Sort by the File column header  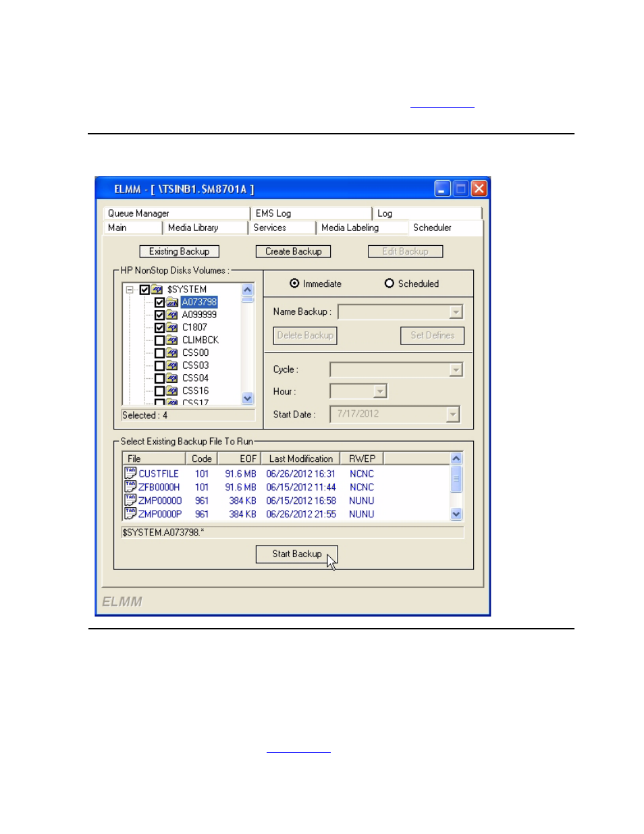coord(155,459)
